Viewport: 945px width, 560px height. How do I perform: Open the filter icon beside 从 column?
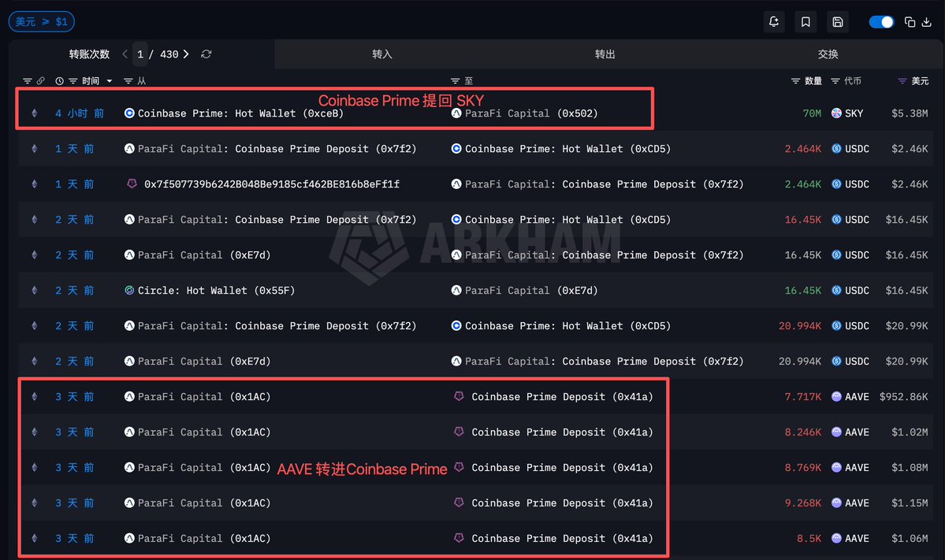[128, 80]
